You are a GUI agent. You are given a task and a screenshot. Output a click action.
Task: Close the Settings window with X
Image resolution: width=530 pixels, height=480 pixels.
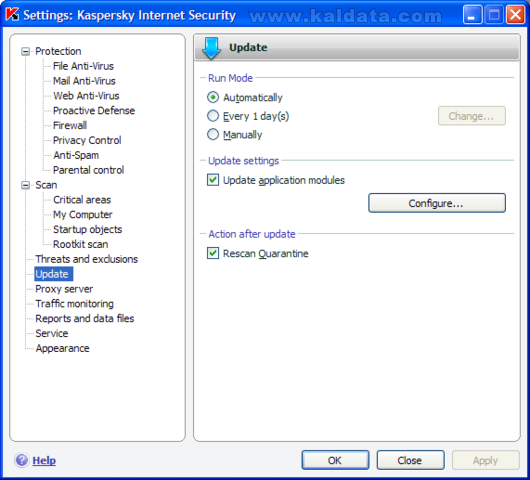pyautogui.click(x=515, y=15)
